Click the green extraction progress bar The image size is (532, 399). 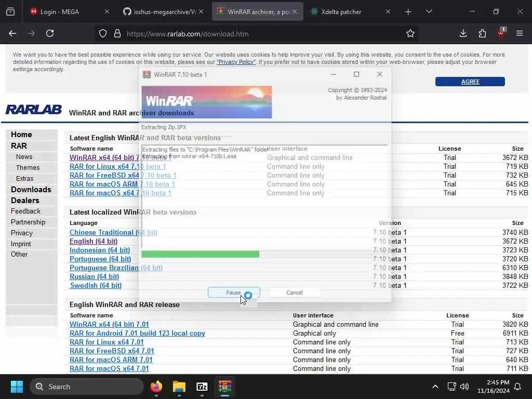[200, 254]
